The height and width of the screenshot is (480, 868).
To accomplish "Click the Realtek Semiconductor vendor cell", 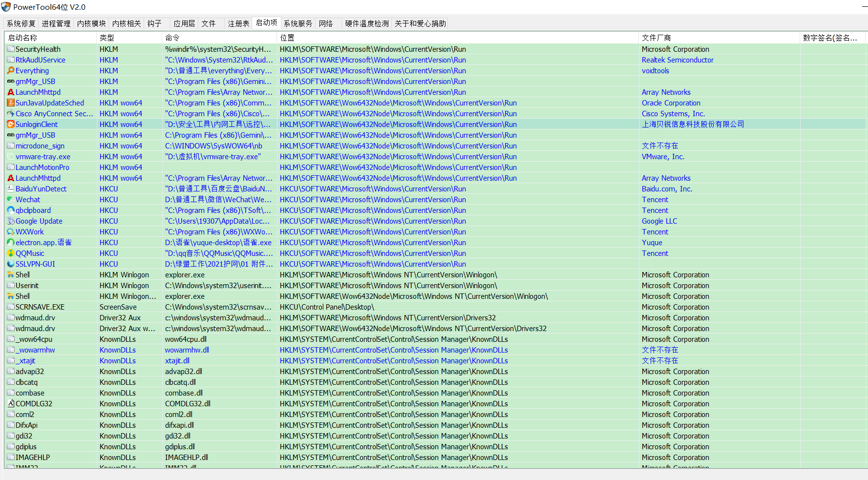I will point(677,60).
